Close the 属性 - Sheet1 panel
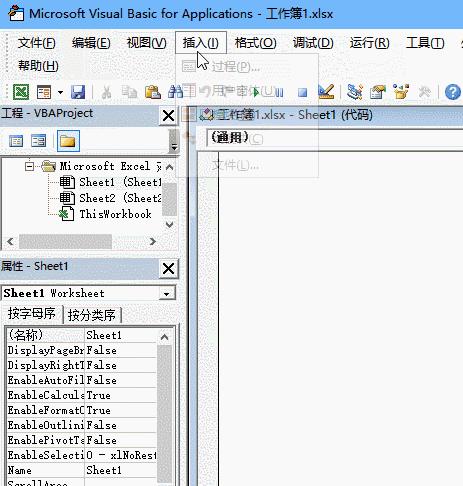The width and height of the screenshot is (463, 486). coord(168,268)
